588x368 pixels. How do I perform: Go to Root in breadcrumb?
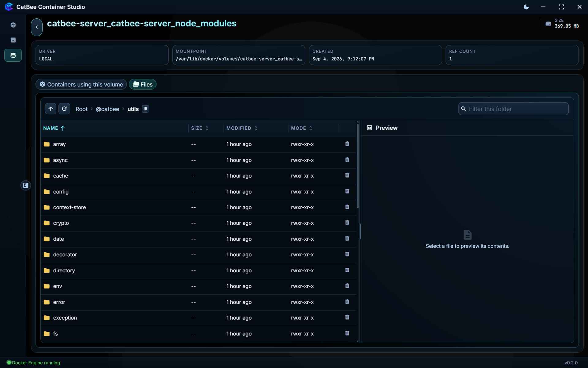[x=81, y=109]
